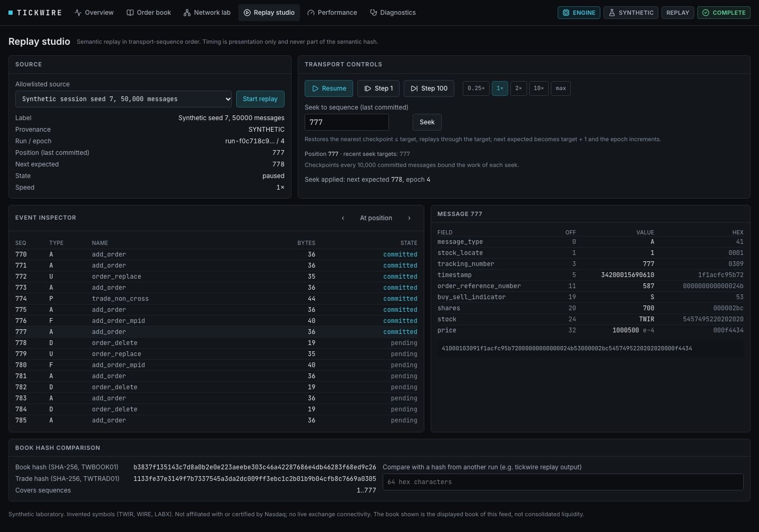Set replay speed to max
The width and height of the screenshot is (759, 532).
[561, 88]
